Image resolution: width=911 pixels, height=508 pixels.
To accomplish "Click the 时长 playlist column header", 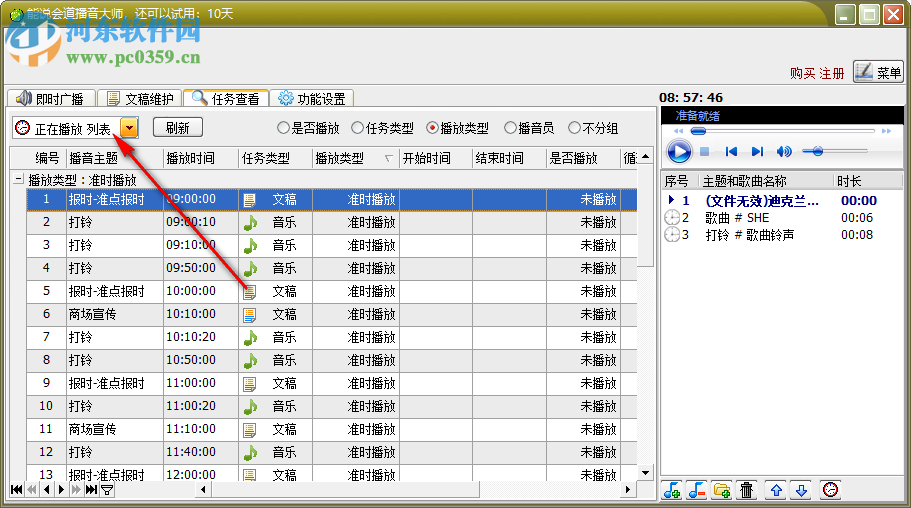I will 869,181.
